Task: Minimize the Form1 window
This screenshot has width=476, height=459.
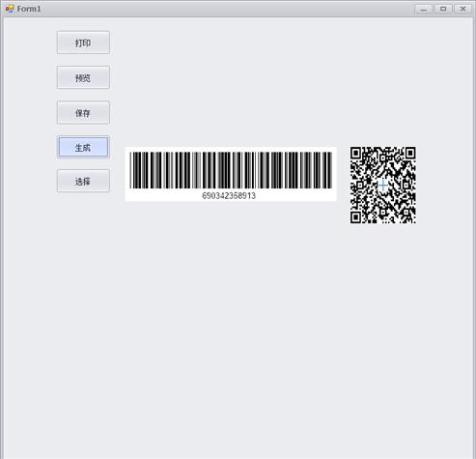Action: coord(424,9)
